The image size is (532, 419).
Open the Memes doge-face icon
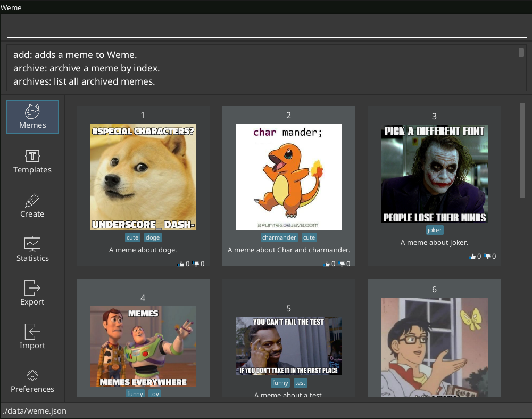point(32,111)
